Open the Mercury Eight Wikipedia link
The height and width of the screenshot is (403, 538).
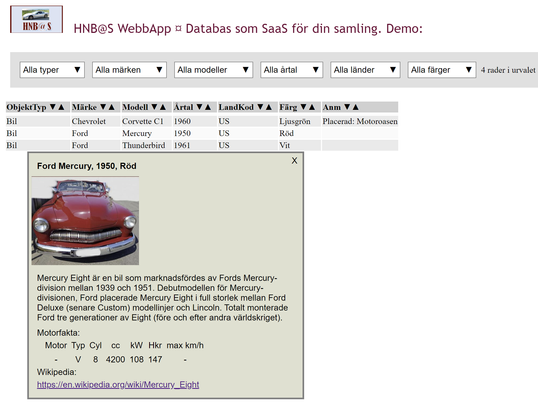(x=118, y=385)
